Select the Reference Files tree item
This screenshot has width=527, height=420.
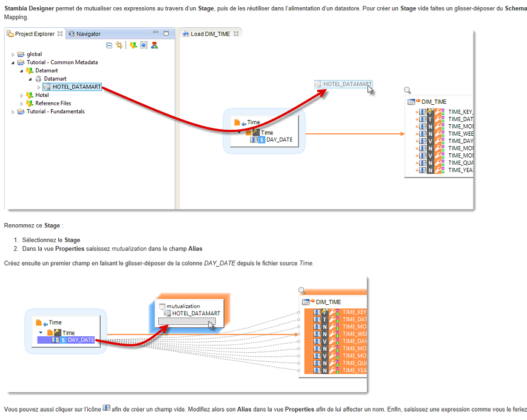[53, 103]
